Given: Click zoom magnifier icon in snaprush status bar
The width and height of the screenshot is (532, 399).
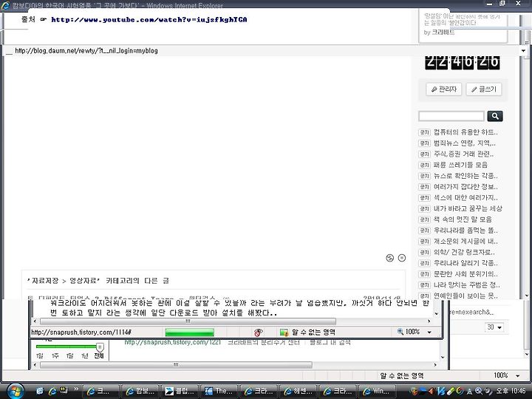Looking at the screenshot, I should pos(400,332).
